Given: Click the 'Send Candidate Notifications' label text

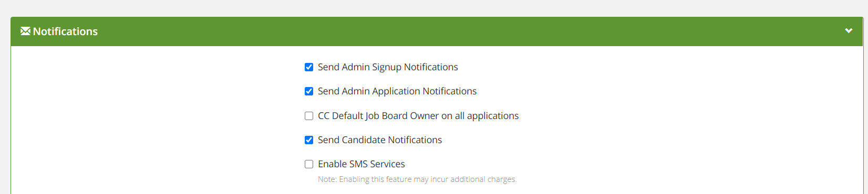Looking at the screenshot, I should click(x=380, y=140).
